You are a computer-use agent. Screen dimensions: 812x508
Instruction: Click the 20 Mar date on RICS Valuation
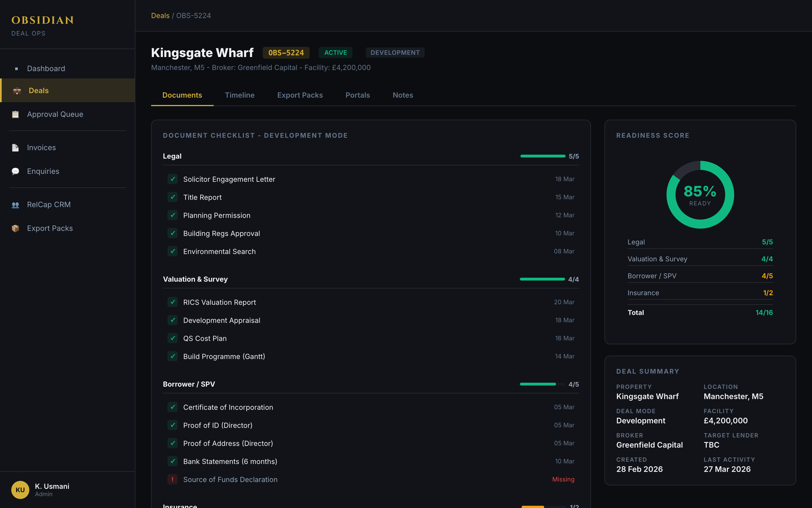[564, 302]
